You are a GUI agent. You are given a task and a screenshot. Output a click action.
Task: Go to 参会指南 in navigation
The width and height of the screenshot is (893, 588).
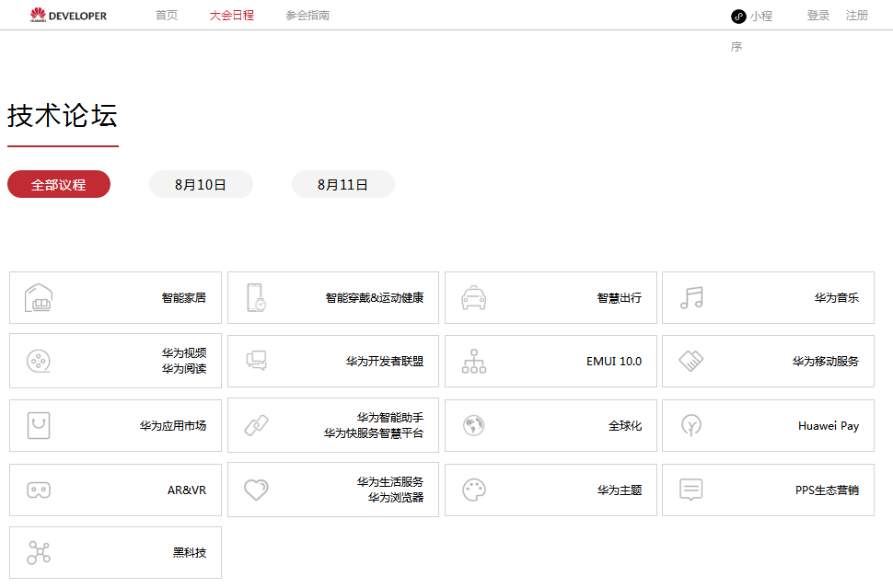pyautogui.click(x=307, y=16)
